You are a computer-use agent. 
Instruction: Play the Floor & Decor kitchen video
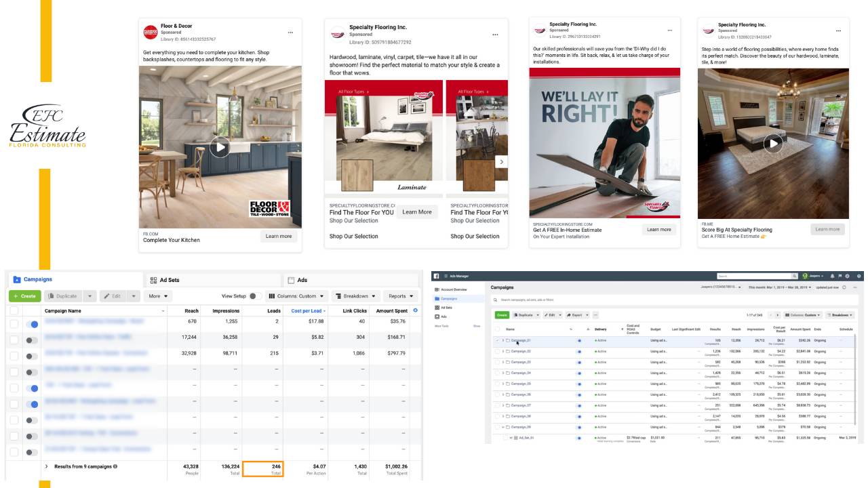219,147
